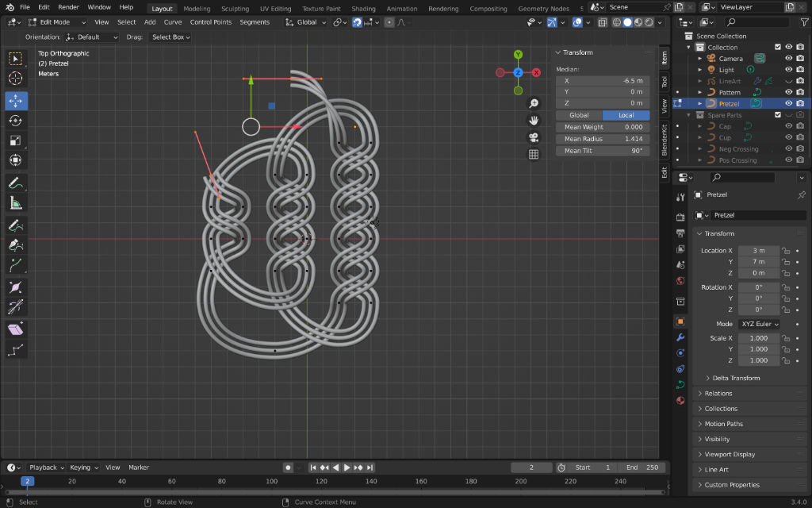Switch to orthographic grid view icon
812x508 pixels.
pos(534,154)
